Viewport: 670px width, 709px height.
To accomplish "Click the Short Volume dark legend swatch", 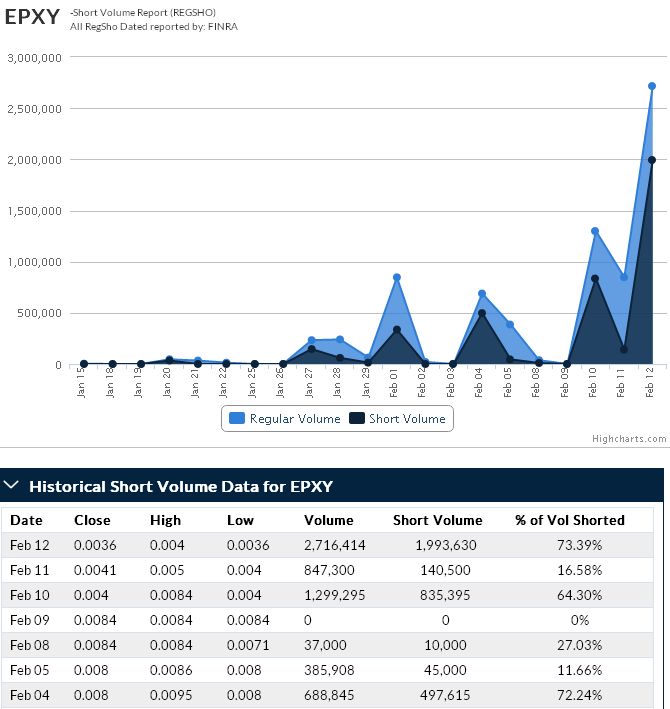I will pyautogui.click(x=357, y=418).
